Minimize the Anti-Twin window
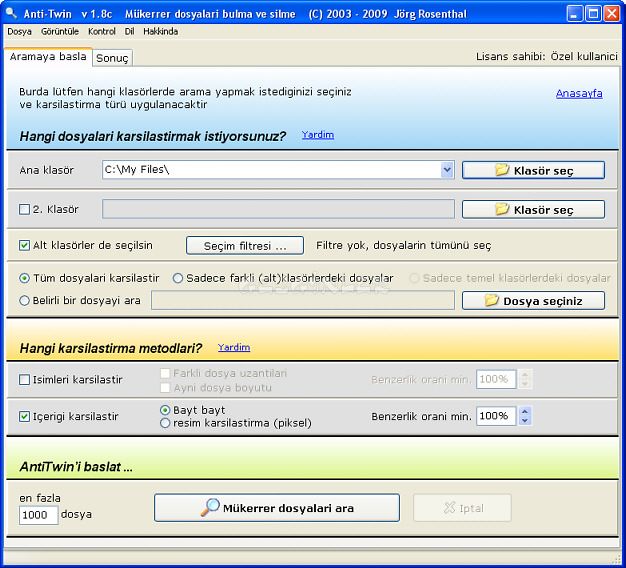The height and width of the screenshot is (568, 626). tap(574, 14)
